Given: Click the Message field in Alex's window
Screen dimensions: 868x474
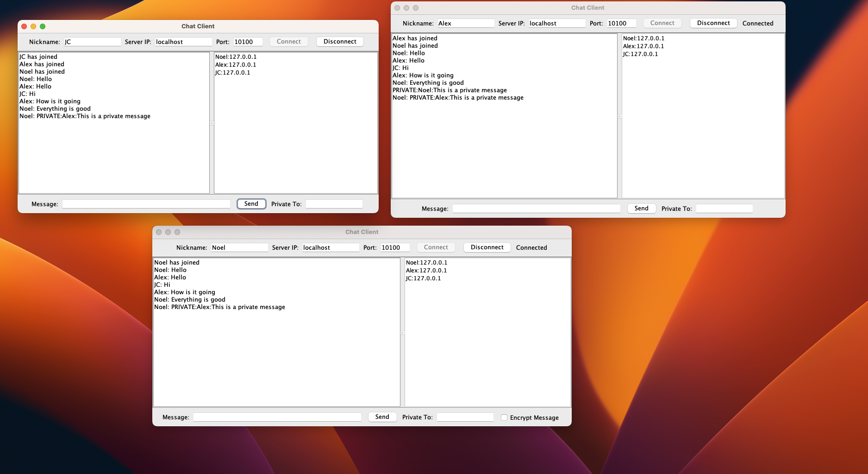Looking at the screenshot, I should point(537,209).
